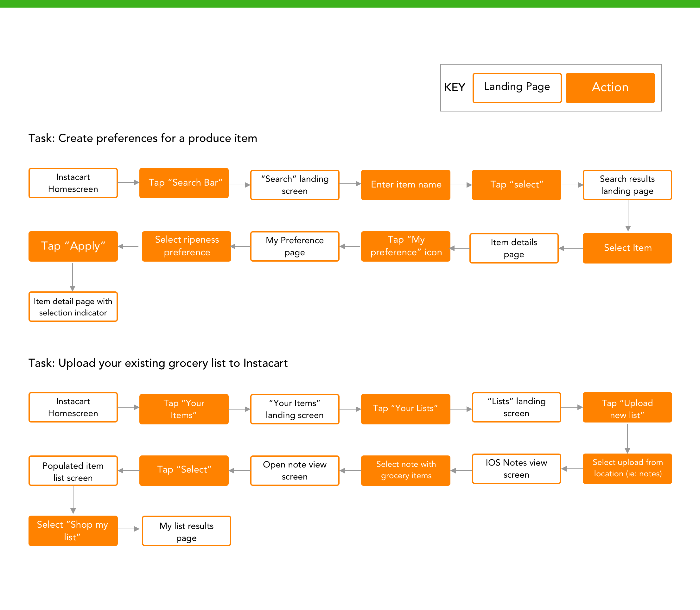Click the "IOS Notes view screen" box
Image resolution: width=700 pixels, height=610 pixels.
click(517, 469)
